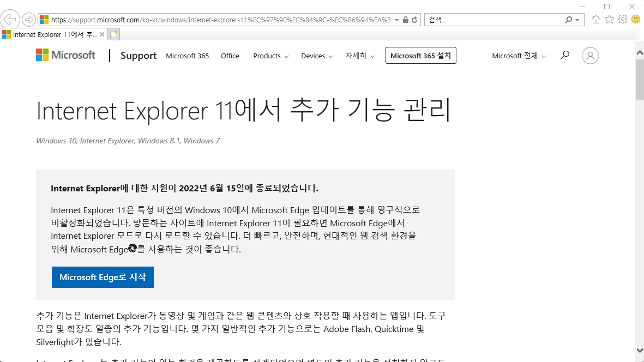Viewport: 644px width, 362px height.
Task: Open the browser Home icon
Action: pos(596,19)
